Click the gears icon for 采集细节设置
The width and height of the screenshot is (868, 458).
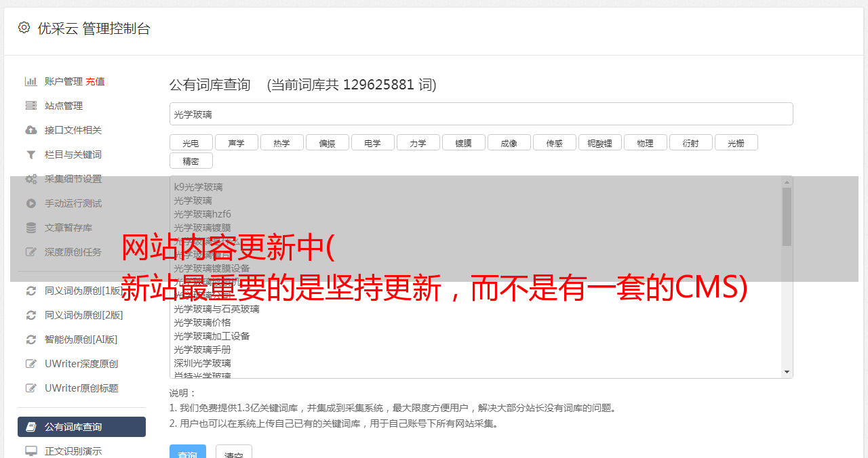pos(31,179)
